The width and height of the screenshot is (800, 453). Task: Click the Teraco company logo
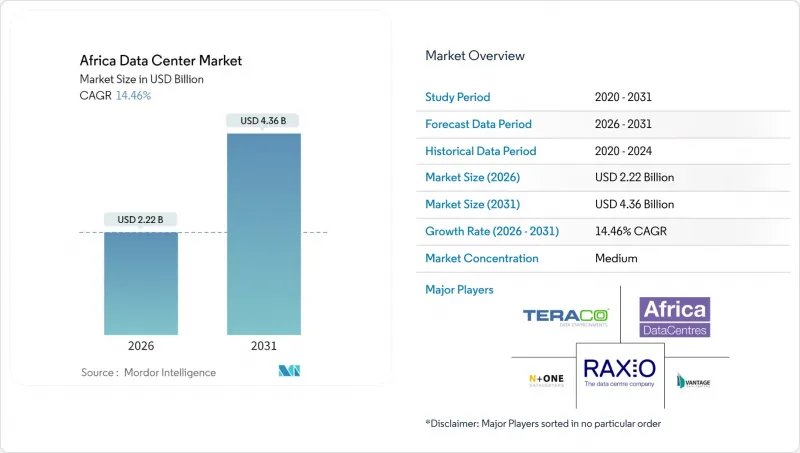pyautogui.click(x=566, y=317)
